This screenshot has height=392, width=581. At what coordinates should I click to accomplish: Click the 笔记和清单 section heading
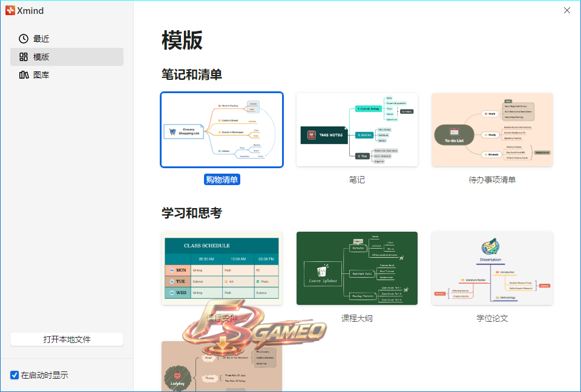pos(192,74)
